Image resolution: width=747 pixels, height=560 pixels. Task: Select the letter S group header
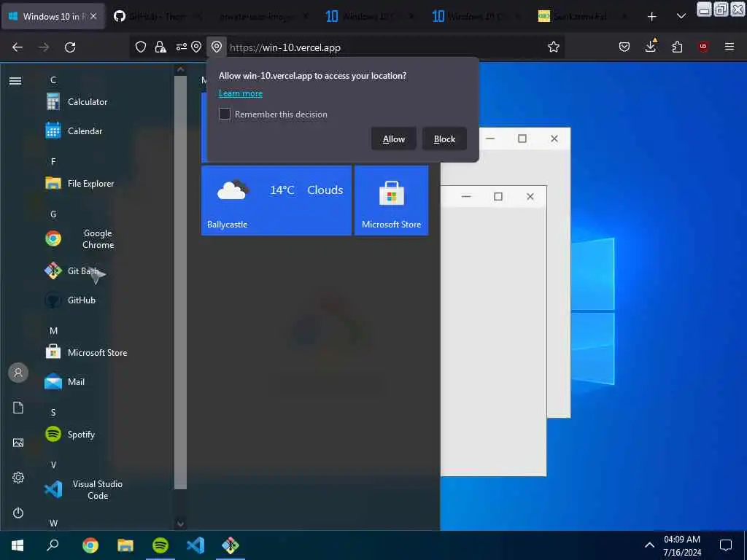tap(53, 413)
